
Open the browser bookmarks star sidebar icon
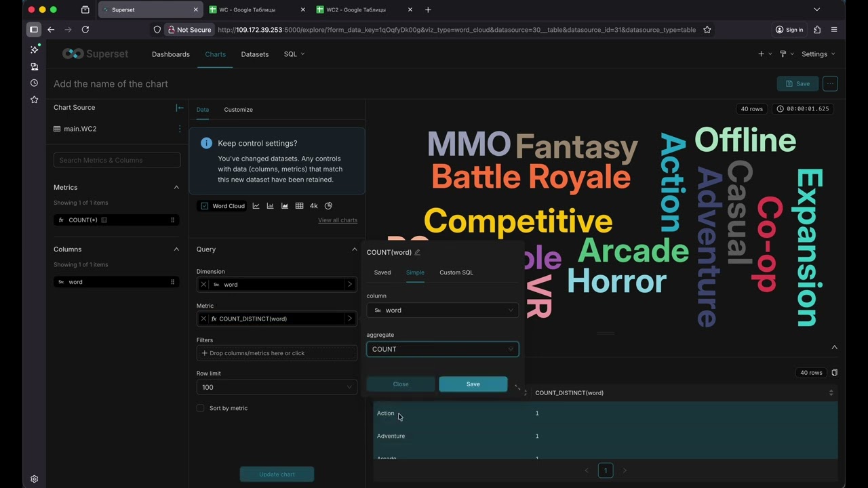coord(34,100)
